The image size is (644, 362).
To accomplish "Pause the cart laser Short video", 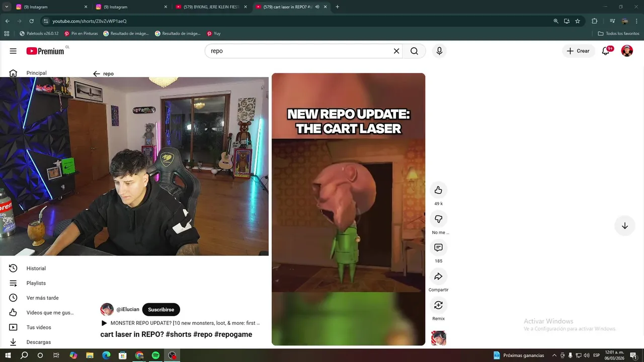I will [x=348, y=209].
